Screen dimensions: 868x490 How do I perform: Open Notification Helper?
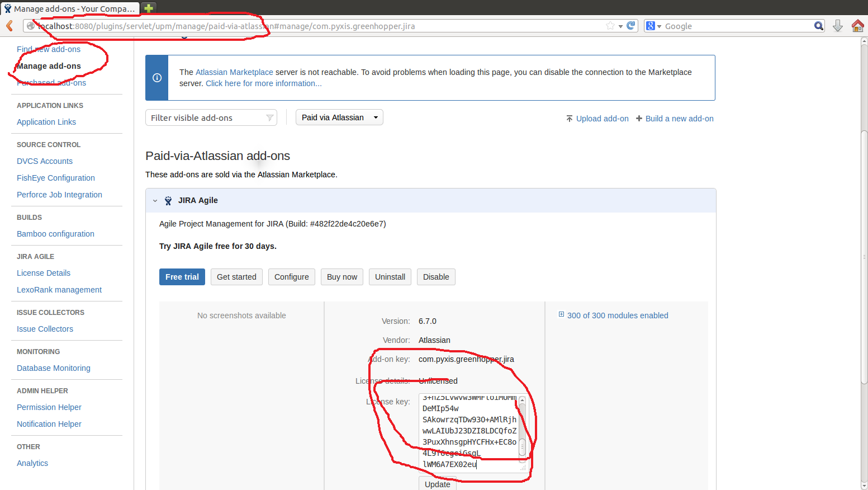[49, 424]
